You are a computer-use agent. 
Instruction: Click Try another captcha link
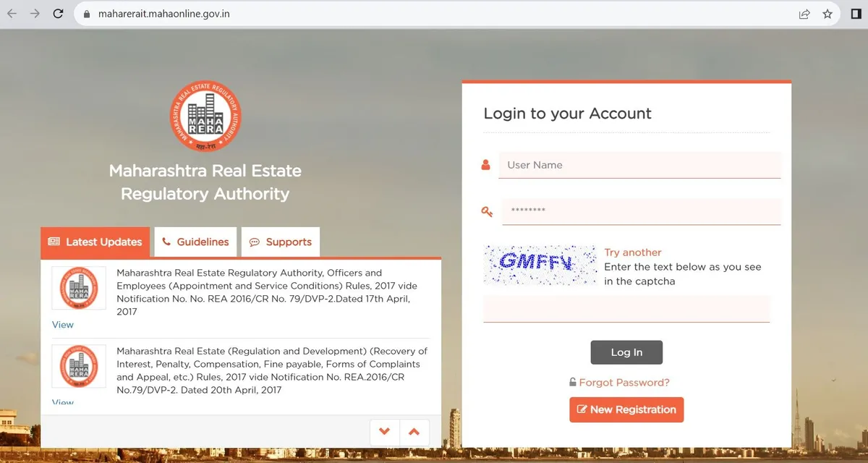[633, 252]
